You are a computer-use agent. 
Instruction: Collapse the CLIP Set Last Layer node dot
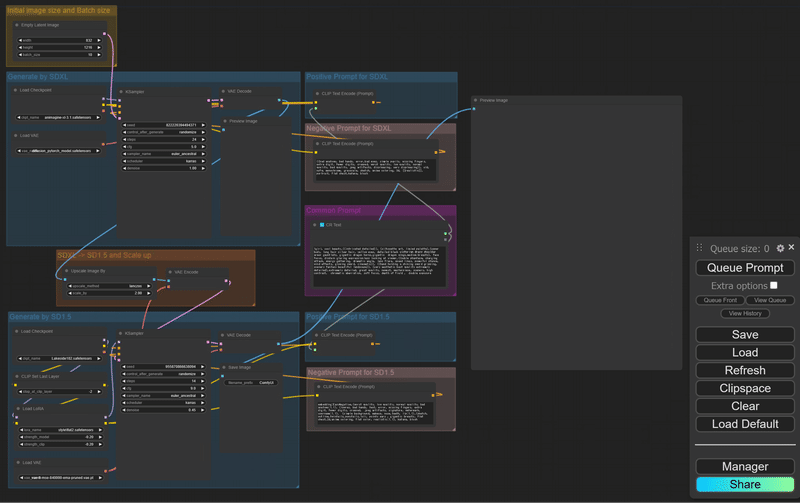point(17,376)
